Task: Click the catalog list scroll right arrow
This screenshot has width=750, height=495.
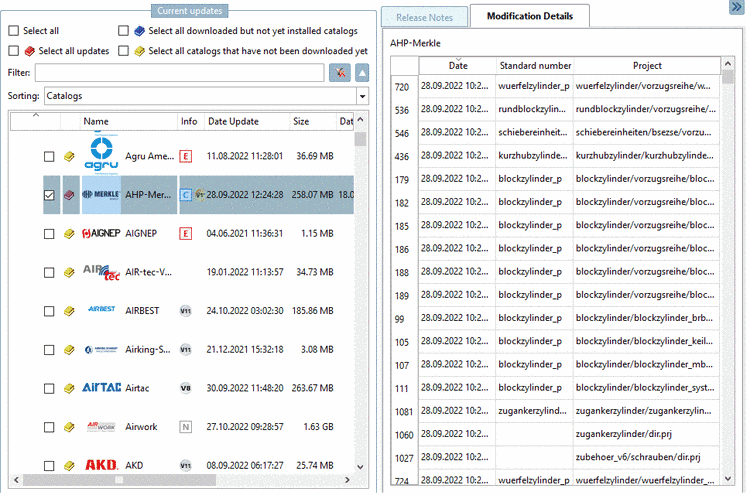Action: click(x=347, y=480)
